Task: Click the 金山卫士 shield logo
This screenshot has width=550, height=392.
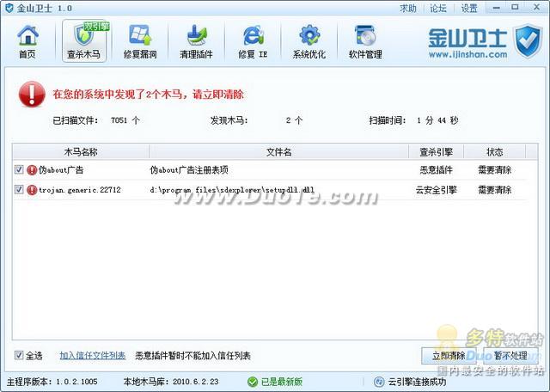Action: pos(528,40)
